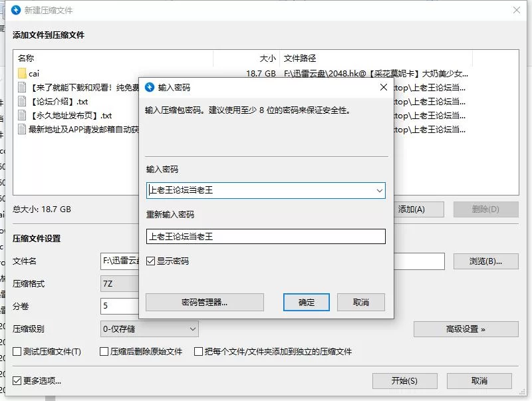The width and height of the screenshot is (532, 401).
Task: Confirm password with 确定 button
Action: 307,303
